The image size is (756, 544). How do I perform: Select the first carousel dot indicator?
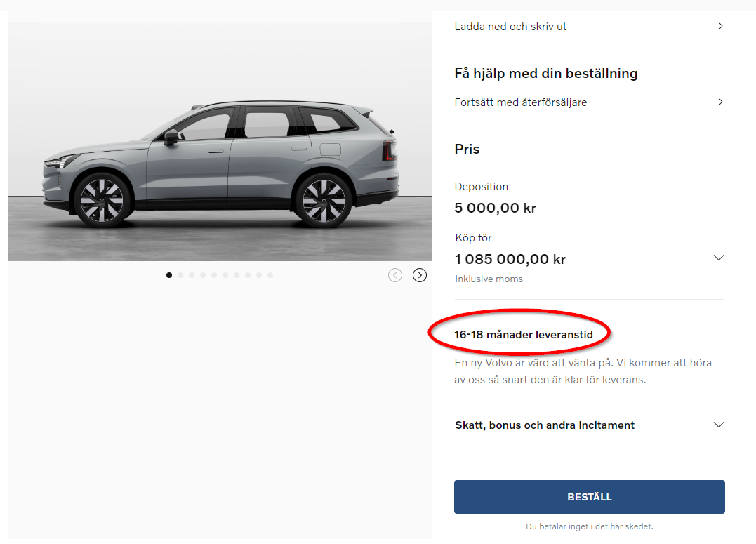point(168,275)
